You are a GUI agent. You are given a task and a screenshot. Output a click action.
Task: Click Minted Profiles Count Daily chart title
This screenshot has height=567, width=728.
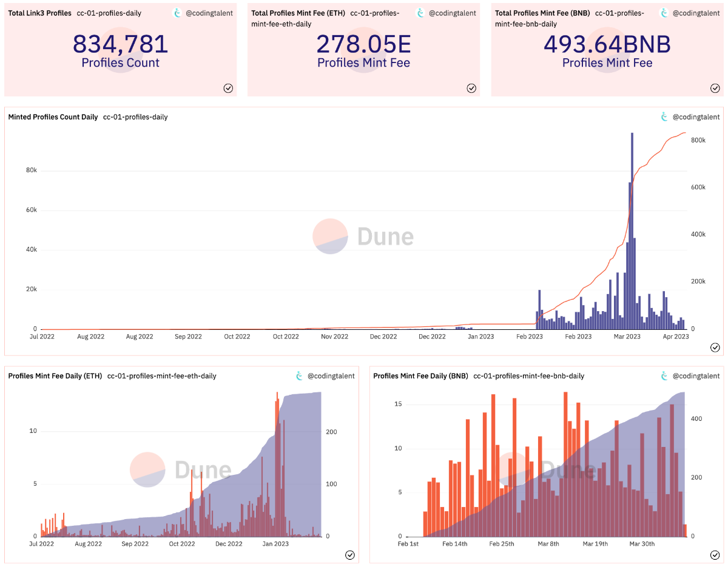(53, 117)
